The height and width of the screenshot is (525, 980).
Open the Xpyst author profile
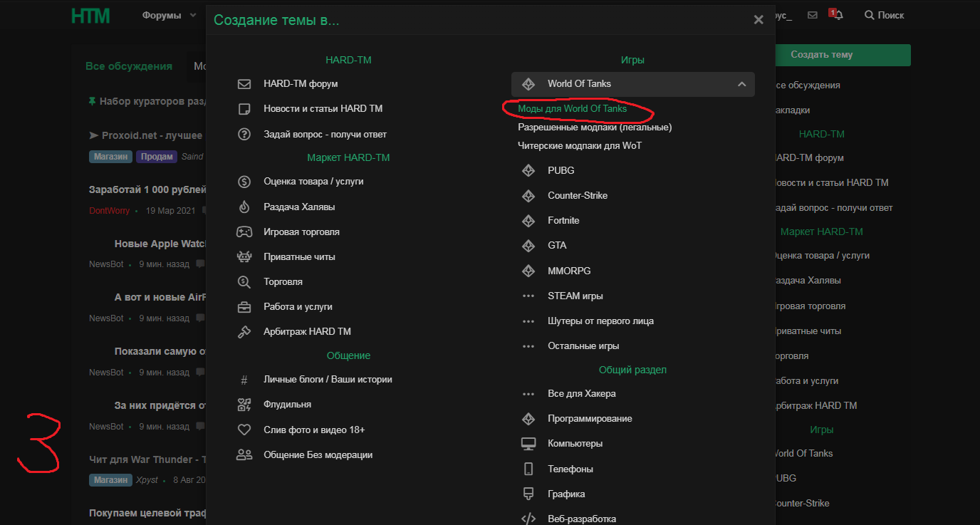147,480
